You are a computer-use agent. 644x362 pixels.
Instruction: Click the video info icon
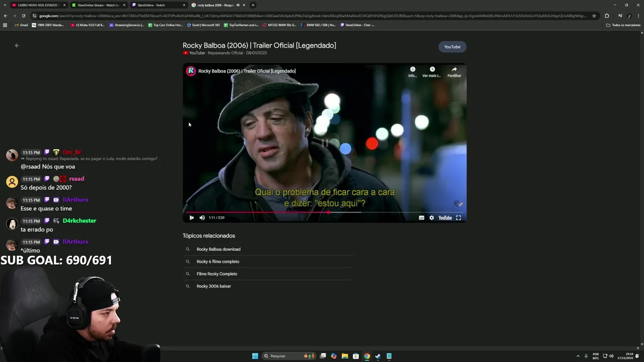(413, 71)
